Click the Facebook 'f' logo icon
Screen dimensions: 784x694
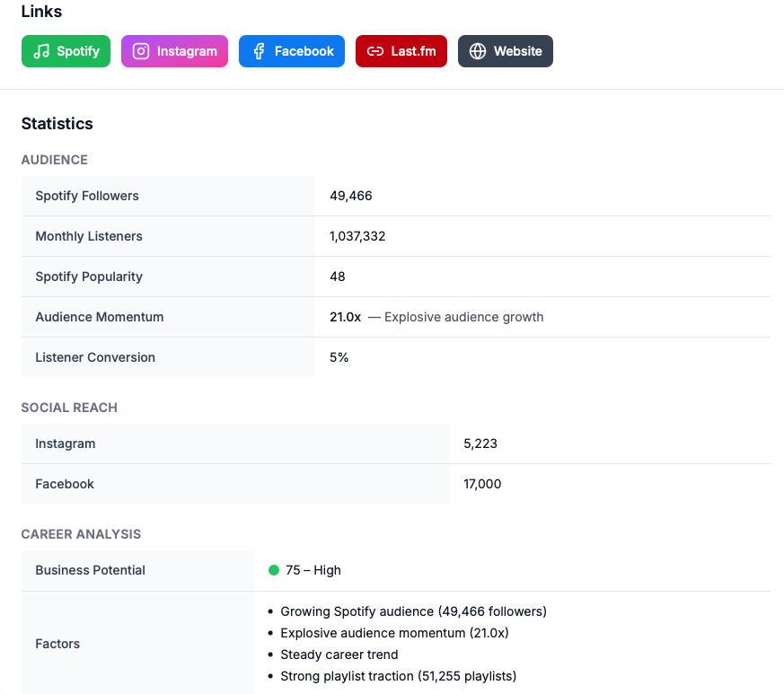tap(259, 51)
